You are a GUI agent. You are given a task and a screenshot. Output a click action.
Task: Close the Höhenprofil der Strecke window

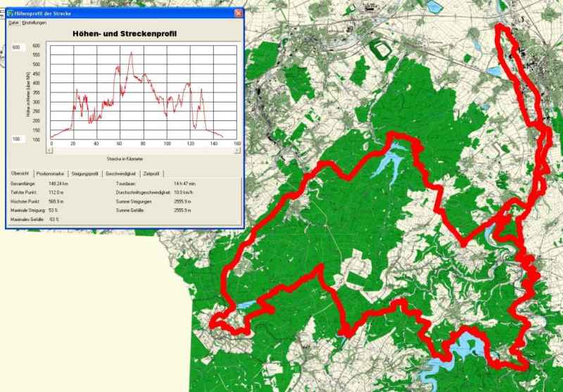pos(238,13)
